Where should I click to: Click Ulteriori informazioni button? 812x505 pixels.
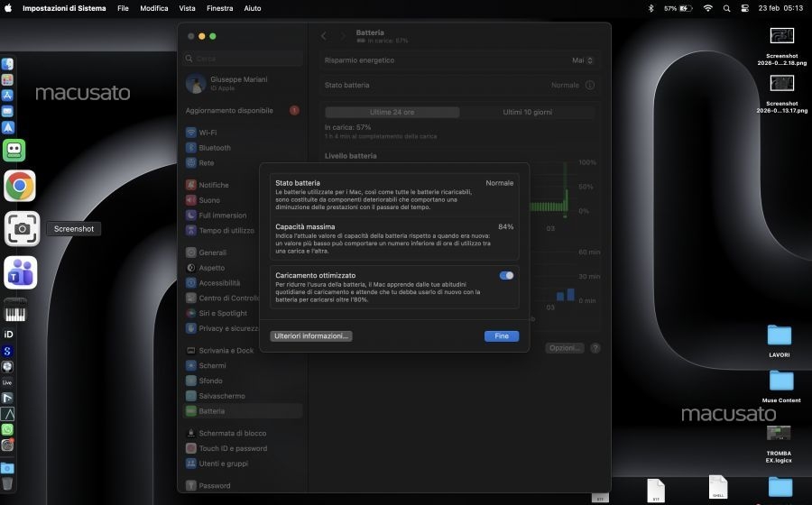310,335
